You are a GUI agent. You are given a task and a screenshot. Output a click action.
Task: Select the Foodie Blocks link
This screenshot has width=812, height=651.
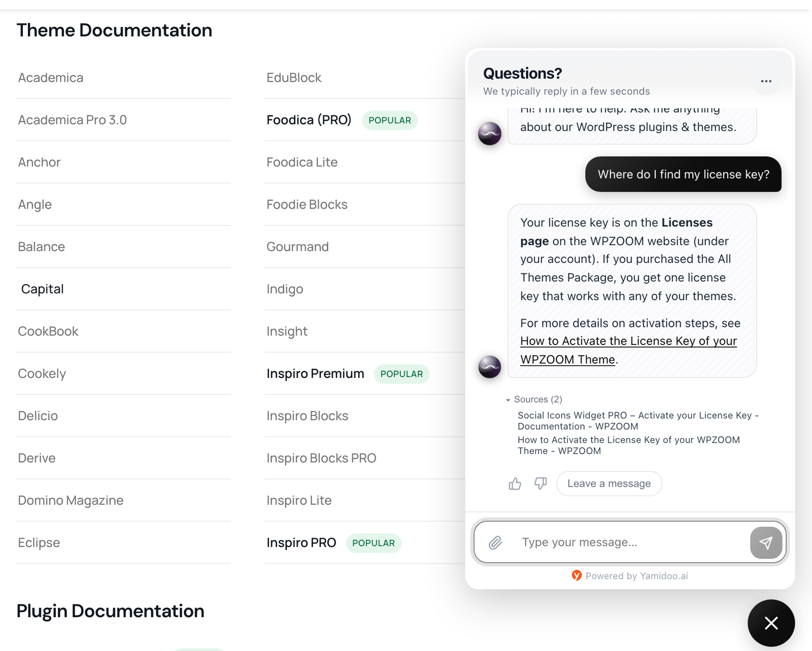tap(307, 204)
